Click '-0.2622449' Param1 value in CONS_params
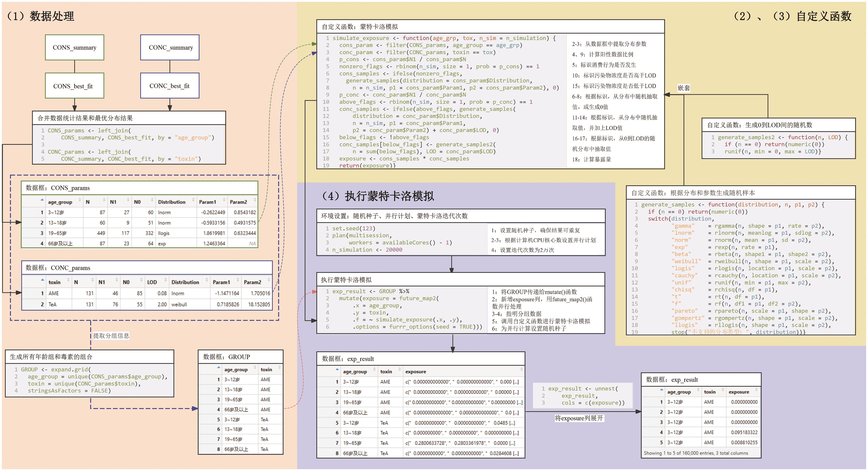 pyautogui.click(x=213, y=212)
